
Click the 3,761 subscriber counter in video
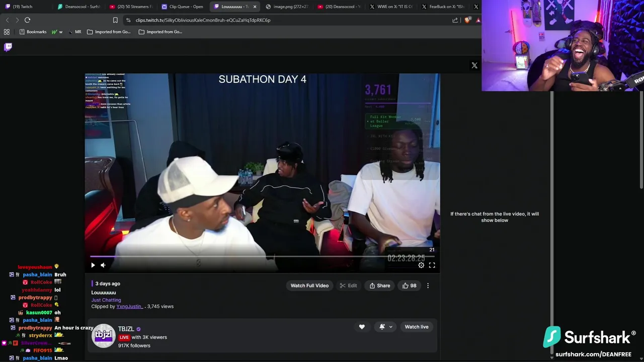[378, 90]
